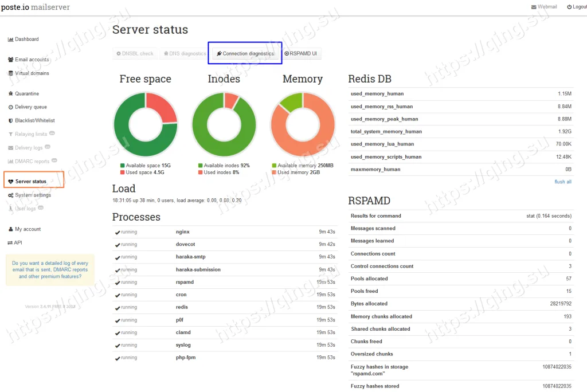
Task: Log out via the Logout link
Action: 577,7
